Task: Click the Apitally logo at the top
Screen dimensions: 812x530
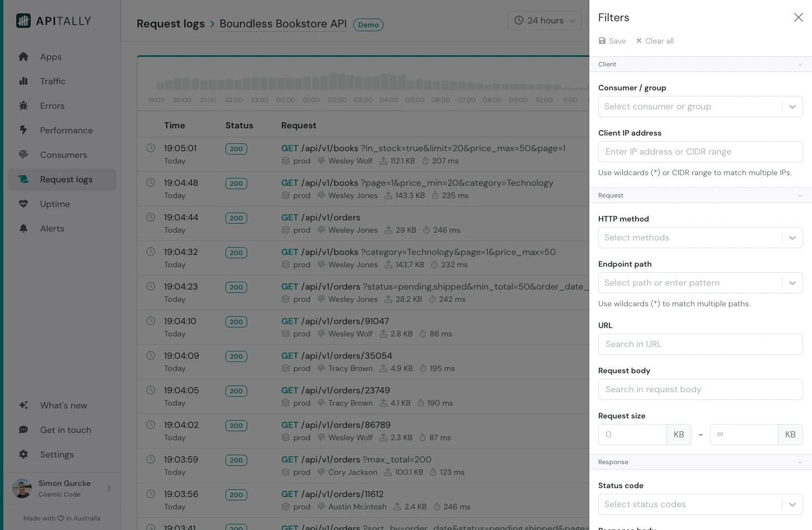Action: coord(53,21)
